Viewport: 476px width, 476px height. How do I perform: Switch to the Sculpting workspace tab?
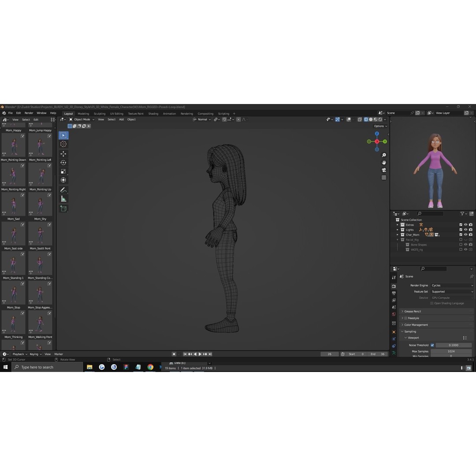pos(100,114)
